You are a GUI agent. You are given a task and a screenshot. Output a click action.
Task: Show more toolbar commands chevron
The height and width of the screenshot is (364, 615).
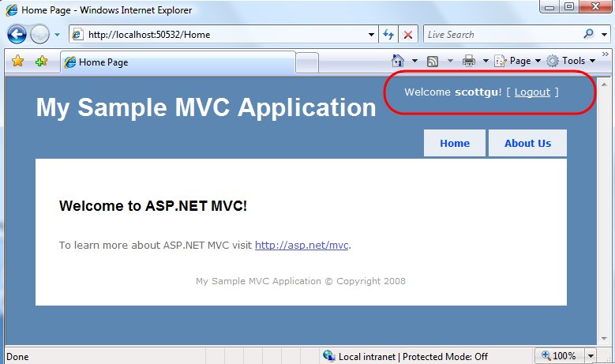click(x=606, y=54)
